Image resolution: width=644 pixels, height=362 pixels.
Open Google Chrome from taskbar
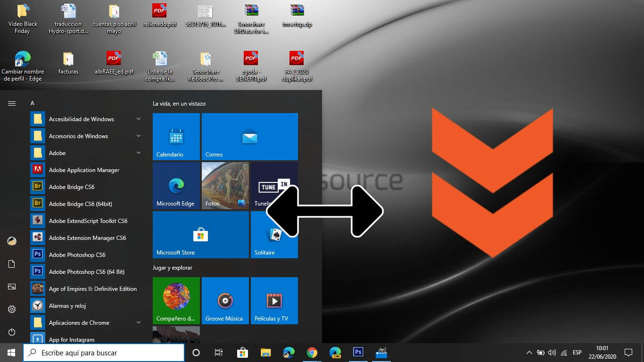(312, 353)
